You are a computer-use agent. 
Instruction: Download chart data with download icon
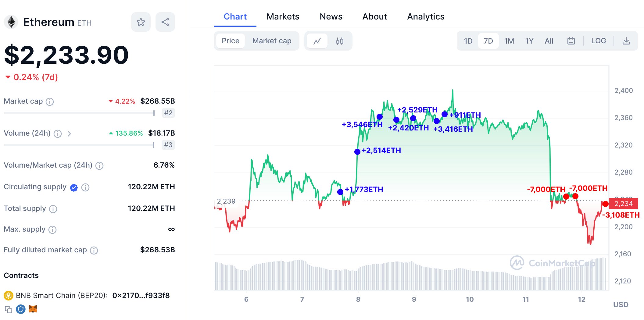point(626,41)
